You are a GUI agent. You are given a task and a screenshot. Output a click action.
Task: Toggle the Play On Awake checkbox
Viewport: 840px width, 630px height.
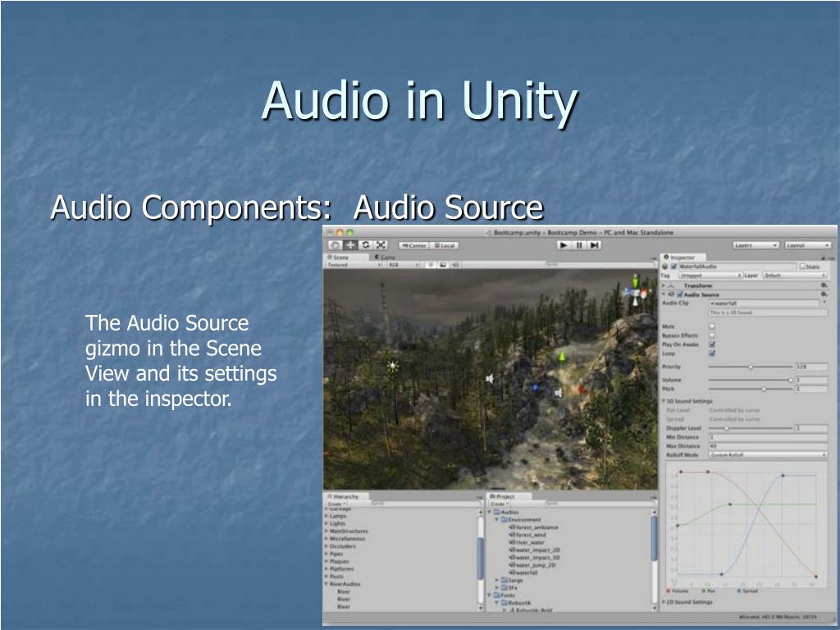click(712, 345)
